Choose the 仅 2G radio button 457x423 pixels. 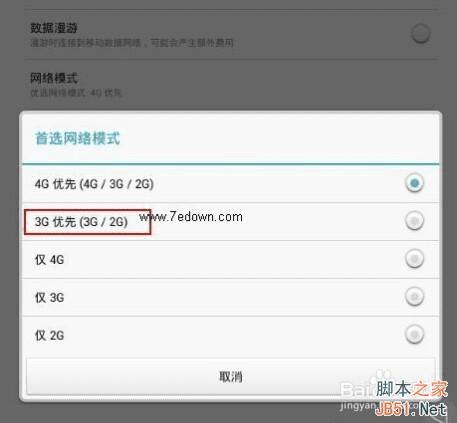pyautogui.click(x=414, y=334)
